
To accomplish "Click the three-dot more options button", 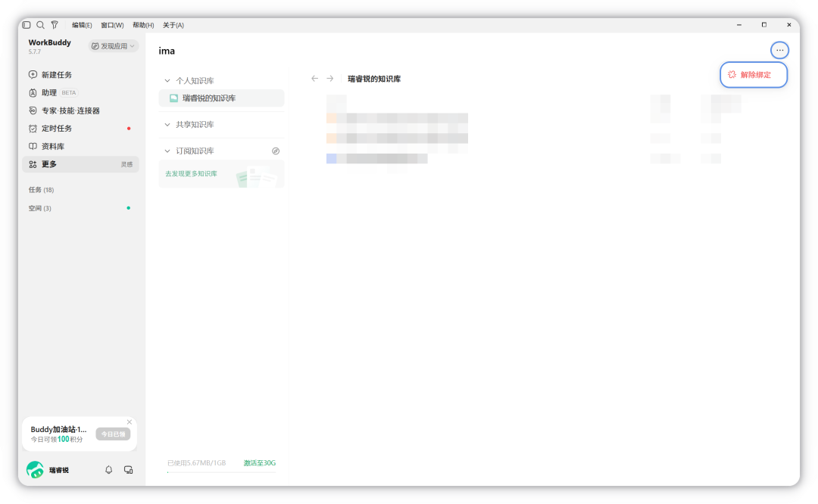I will pyautogui.click(x=779, y=50).
